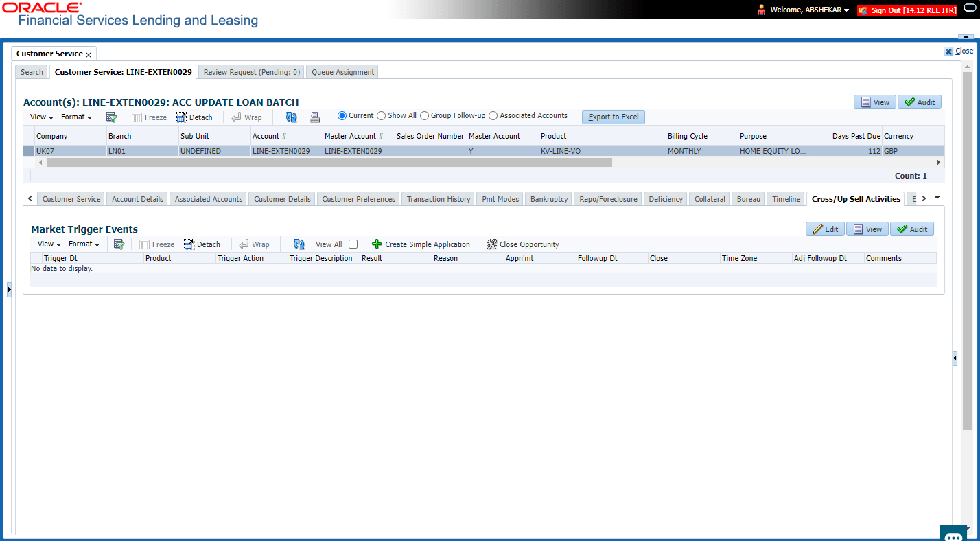Expand the left side panel arrow
The image size is (980, 541).
(9, 290)
